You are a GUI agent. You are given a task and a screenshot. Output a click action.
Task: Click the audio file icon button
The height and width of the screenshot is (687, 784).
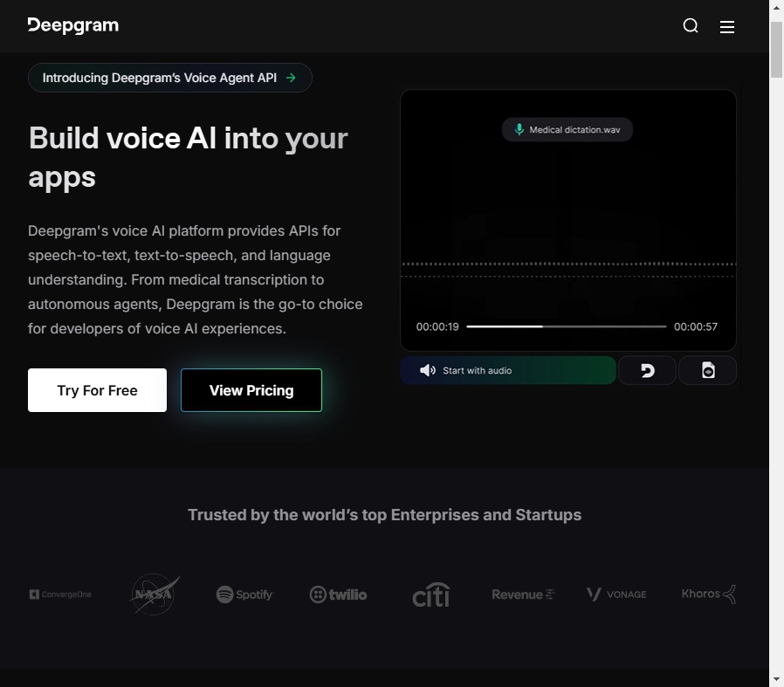pyautogui.click(x=708, y=370)
